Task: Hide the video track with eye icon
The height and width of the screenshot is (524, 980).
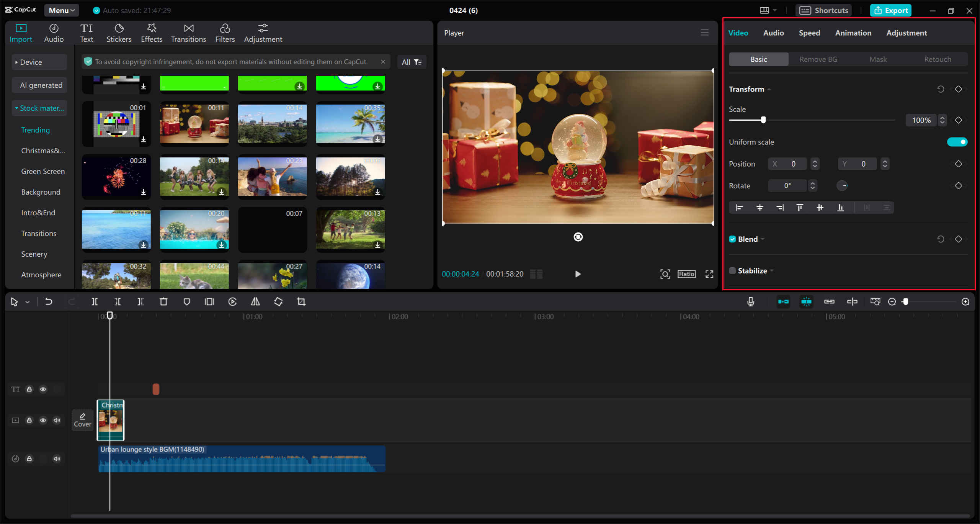Action: coord(43,421)
